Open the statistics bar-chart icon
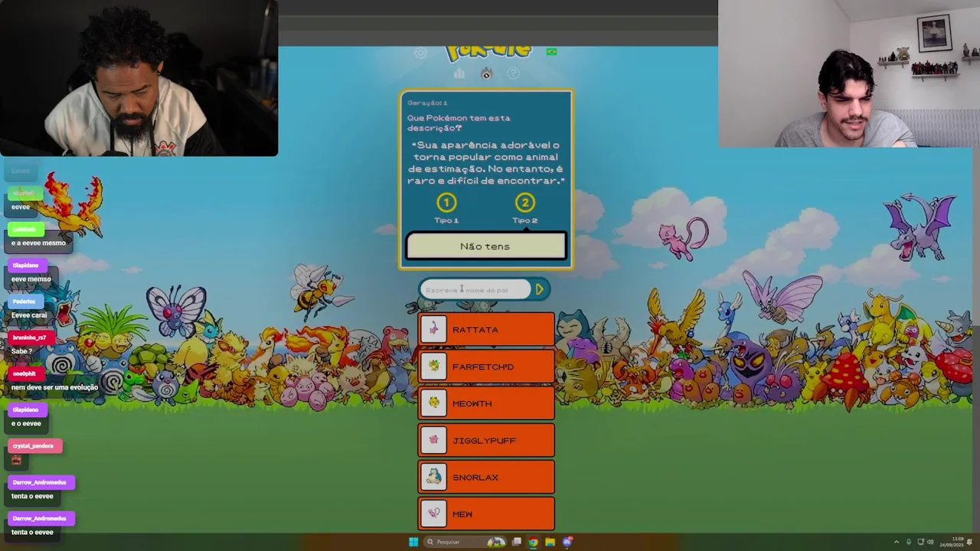Image resolution: width=980 pixels, height=551 pixels. tap(459, 73)
